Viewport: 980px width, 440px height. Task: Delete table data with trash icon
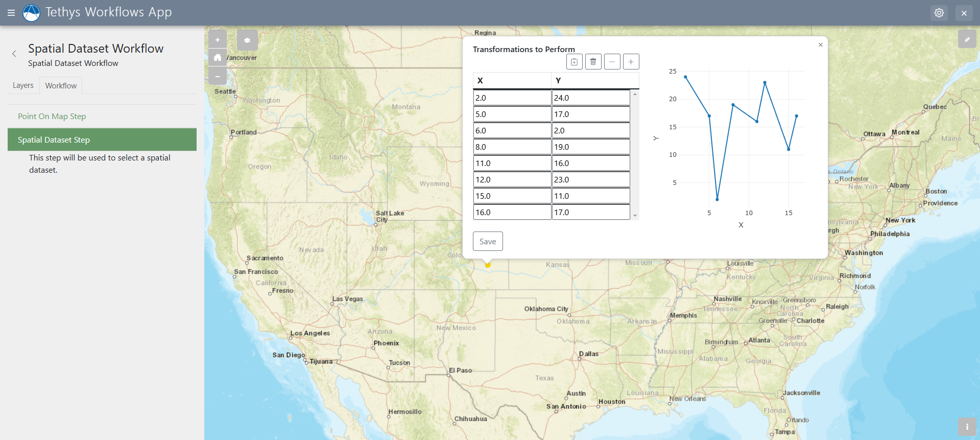[x=593, y=62]
